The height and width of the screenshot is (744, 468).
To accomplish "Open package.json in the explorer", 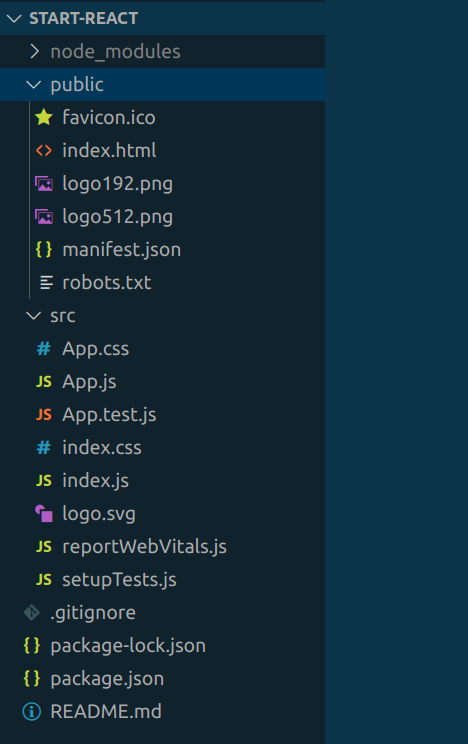I will point(162,679).
